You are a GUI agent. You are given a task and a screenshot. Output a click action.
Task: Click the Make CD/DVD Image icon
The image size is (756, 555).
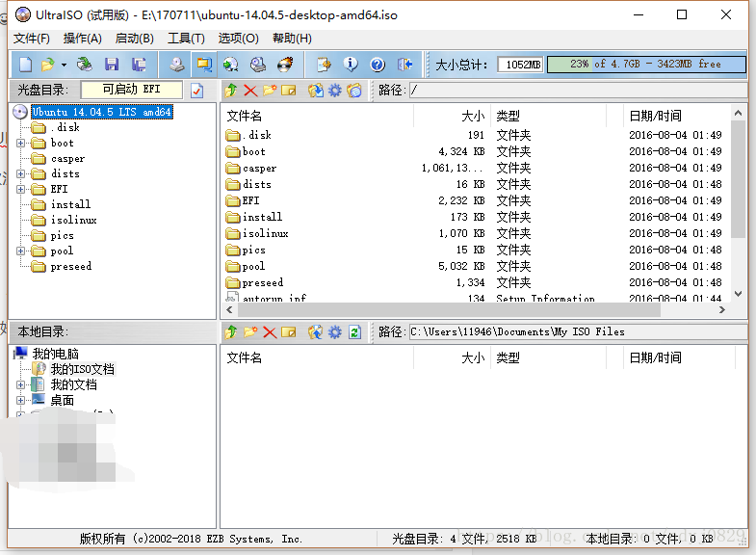(177, 65)
